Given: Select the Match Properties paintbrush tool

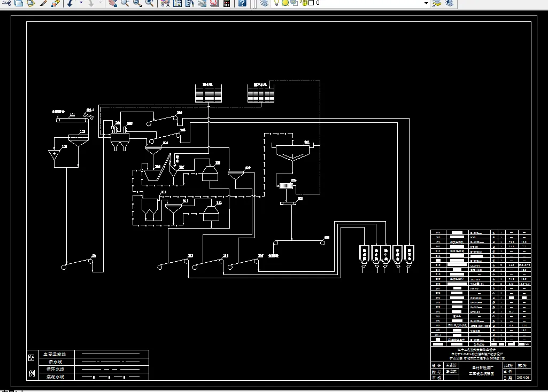Looking at the screenshot, I should tap(43, 3).
